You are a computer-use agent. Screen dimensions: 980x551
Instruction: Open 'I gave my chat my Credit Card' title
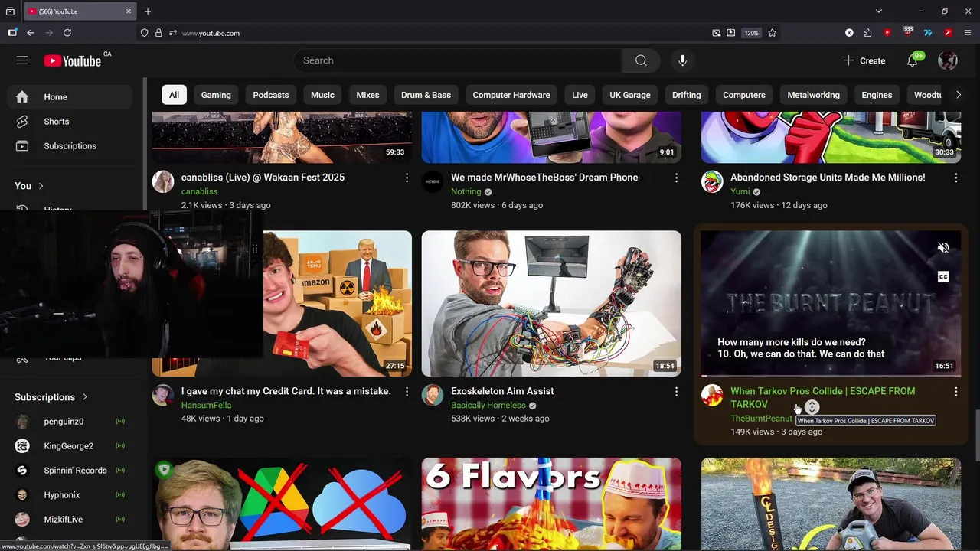pos(286,391)
